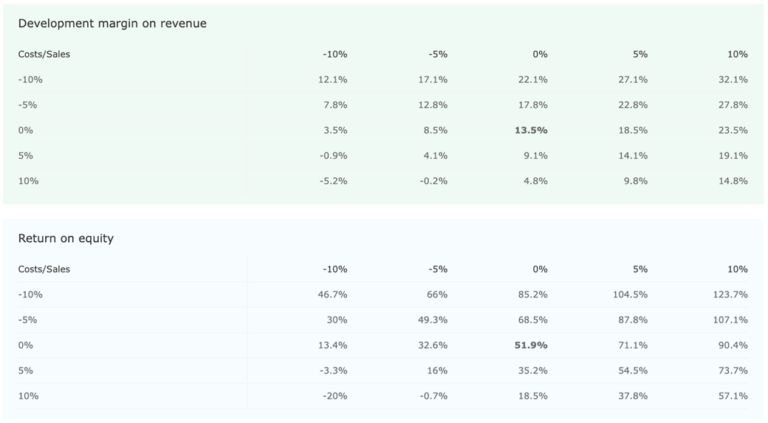Click the 27.8% development margin value
768x423 pixels.
[733, 105]
